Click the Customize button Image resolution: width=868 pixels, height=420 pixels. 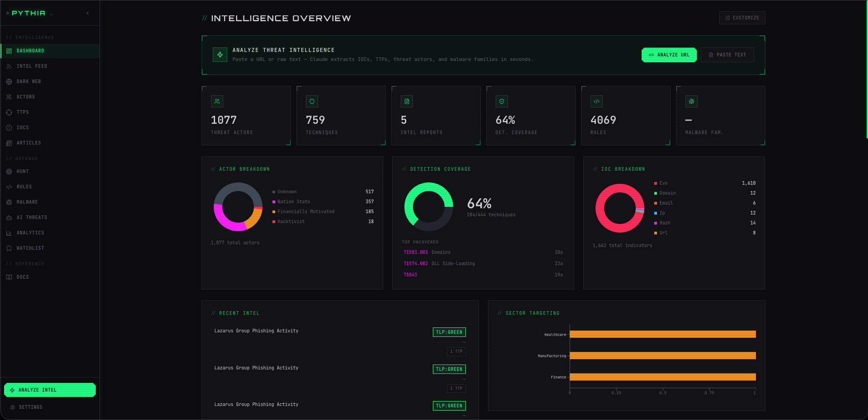pyautogui.click(x=742, y=18)
